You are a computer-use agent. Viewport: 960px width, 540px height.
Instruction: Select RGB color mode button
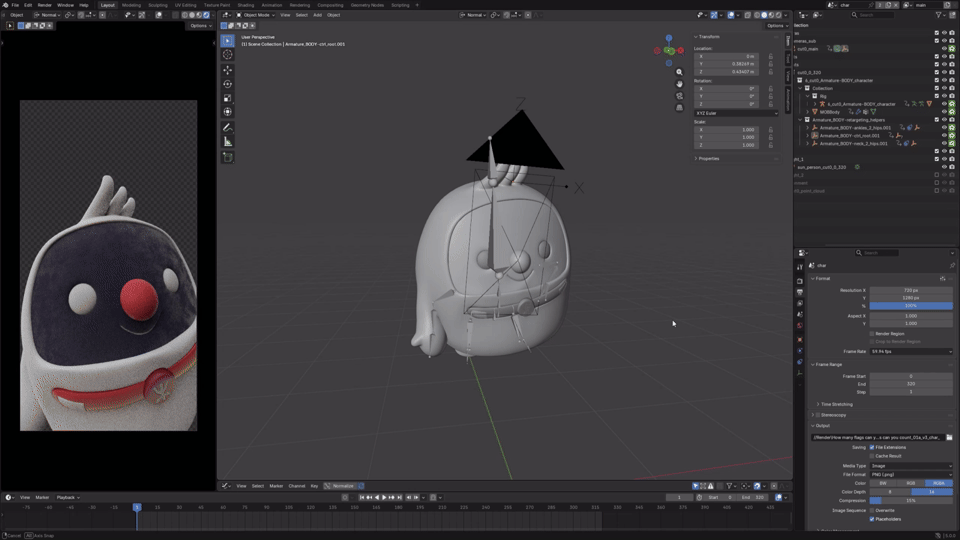[x=910, y=483]
